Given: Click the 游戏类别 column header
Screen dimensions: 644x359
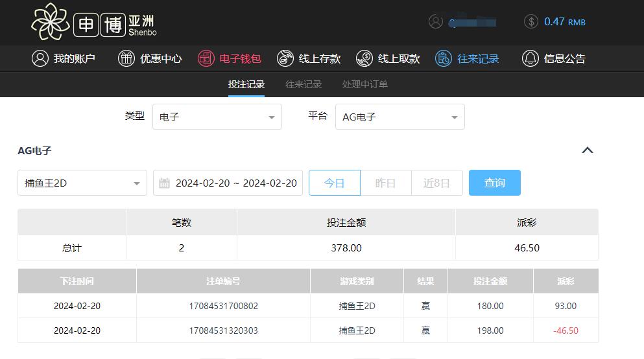Looking at the screenshot, I should [x=357, y=281].
